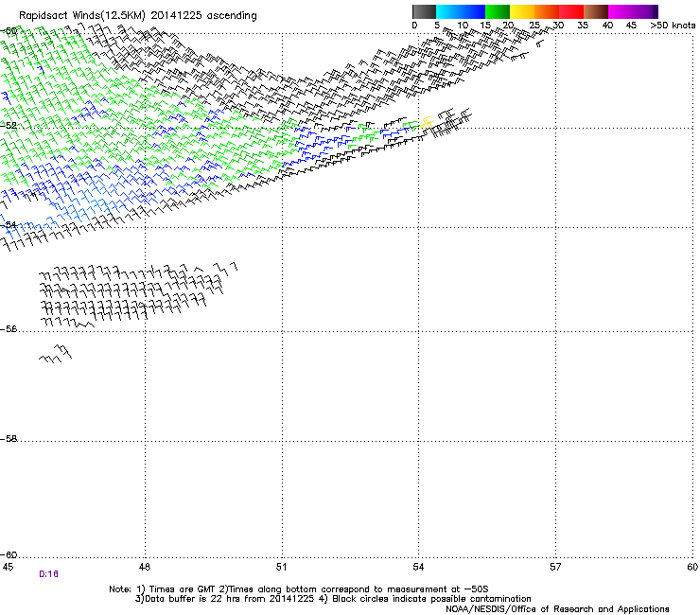Click the '60' longitude label at bottom right
Viewport: 700px width, 615px height.
tap(692, 567)
